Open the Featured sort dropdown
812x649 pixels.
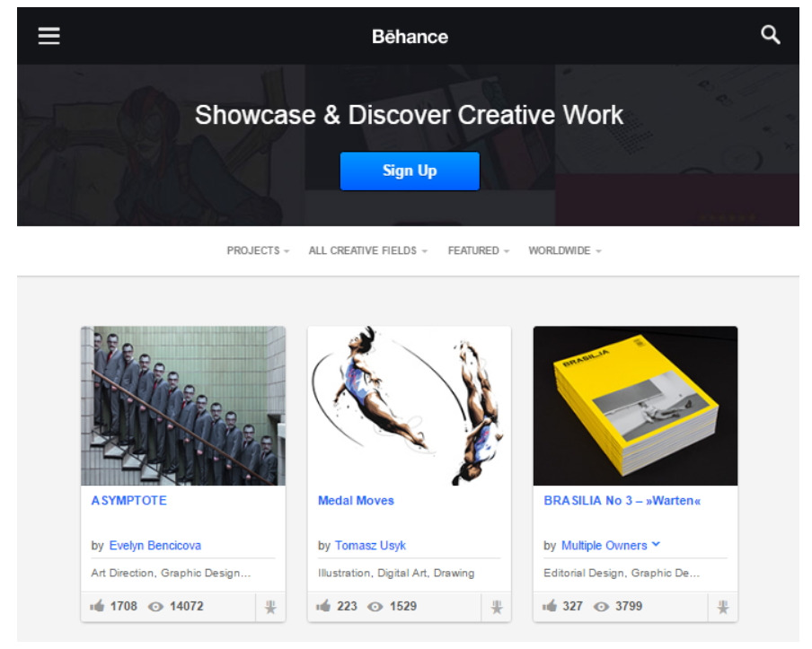479,250
